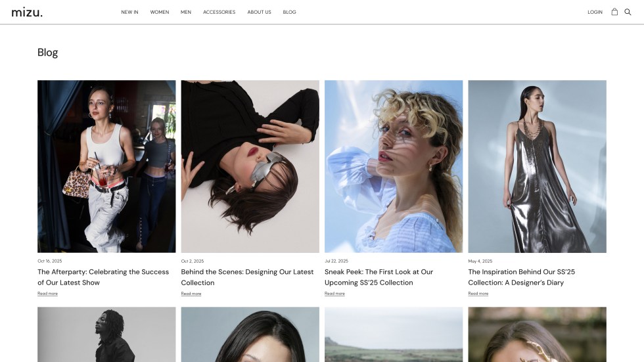
Task: Click the 'Oct 16, 2025' date text
Action: [x=50, y=261]
